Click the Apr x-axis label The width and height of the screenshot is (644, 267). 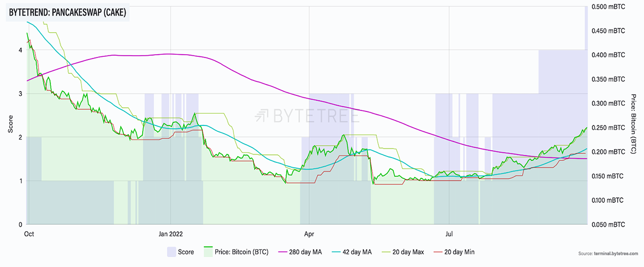pos(309,234)
